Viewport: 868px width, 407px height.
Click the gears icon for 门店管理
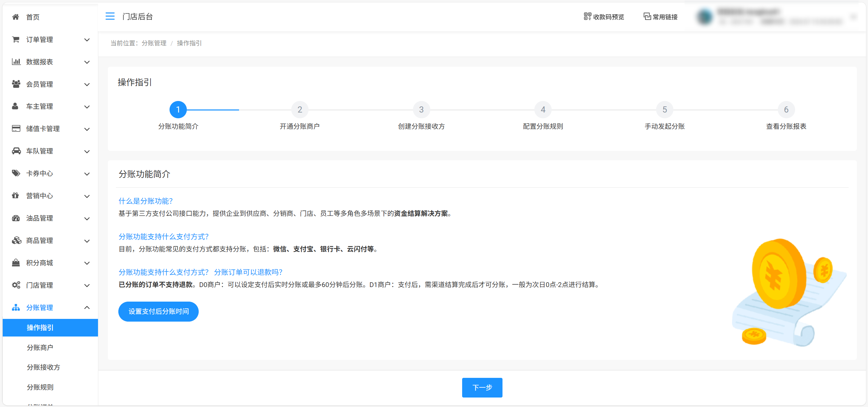point(16,285)
